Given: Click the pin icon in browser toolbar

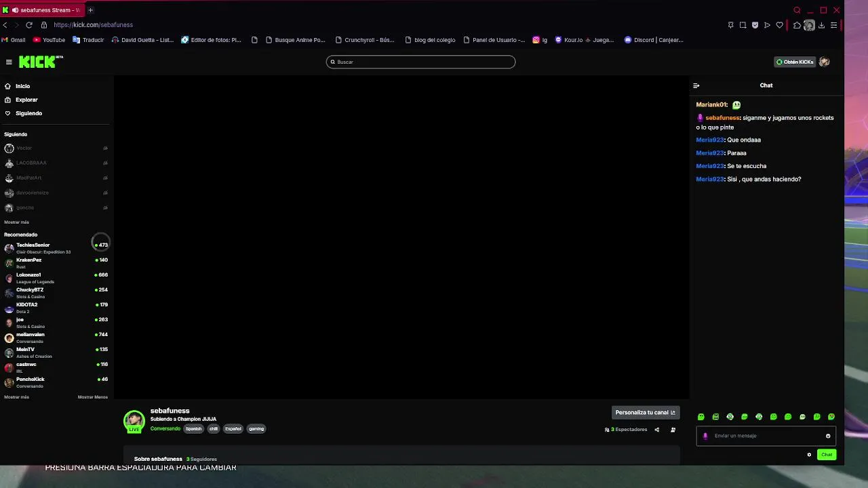Looking at the screenshot, I should pyautogui.click(x=730, y=25).
